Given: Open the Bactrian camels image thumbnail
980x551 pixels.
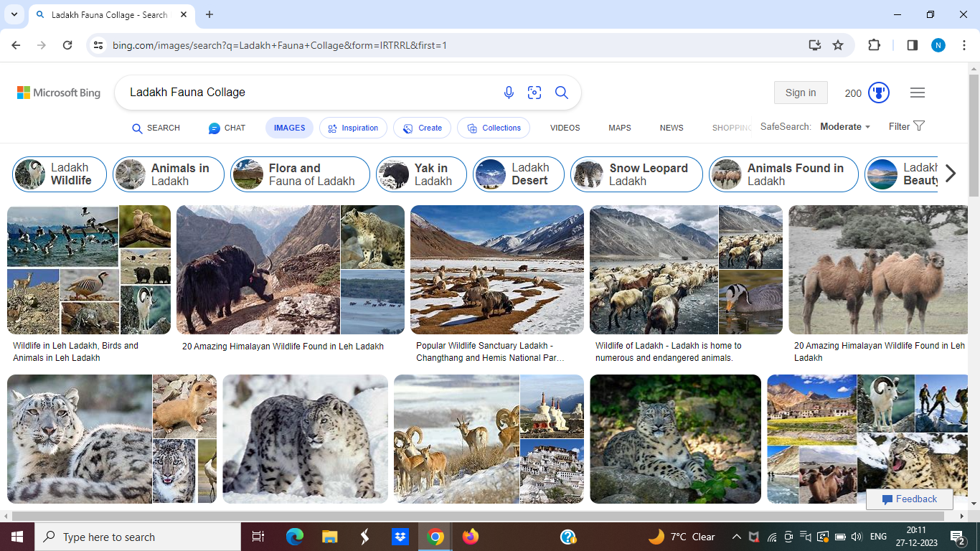Looking at the screenshot, I should [878, 270].
